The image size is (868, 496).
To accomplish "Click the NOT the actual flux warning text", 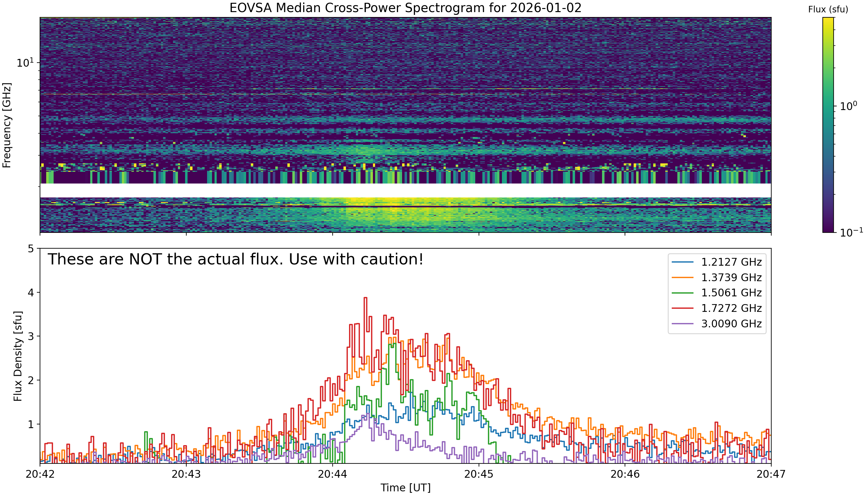I will 235,259.
